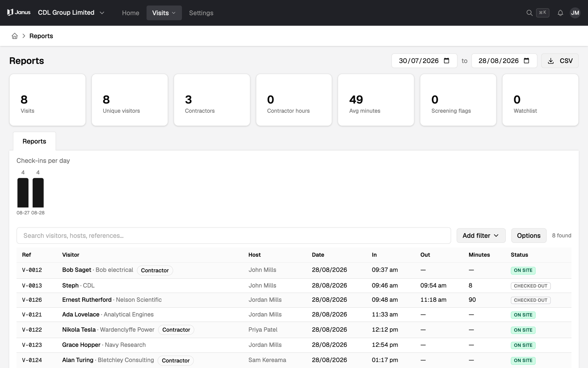Click the home breadcrumb icon
This screenshot has height=368, width=588.
click(15, 36)
